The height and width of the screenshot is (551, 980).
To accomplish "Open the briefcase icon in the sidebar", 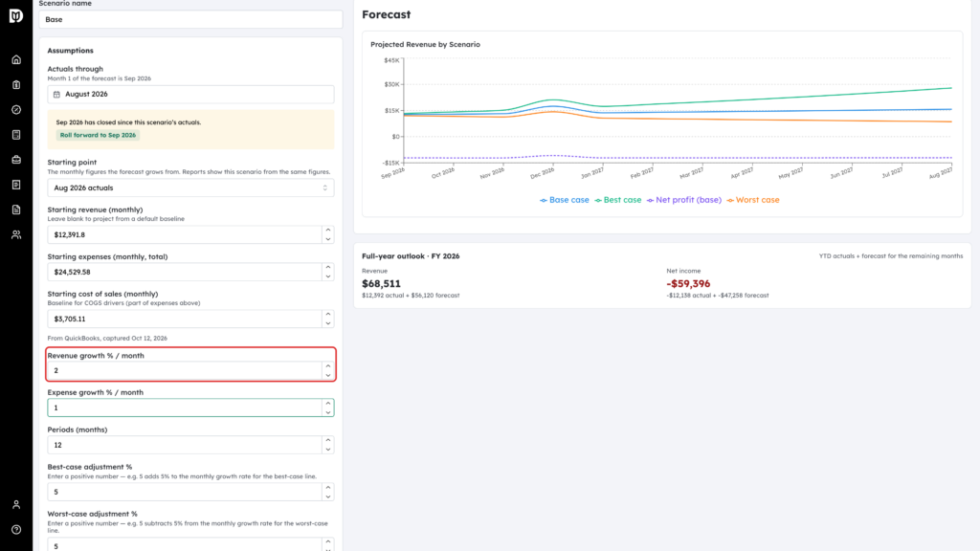I will pyautogui.click(x=16, y=160).
